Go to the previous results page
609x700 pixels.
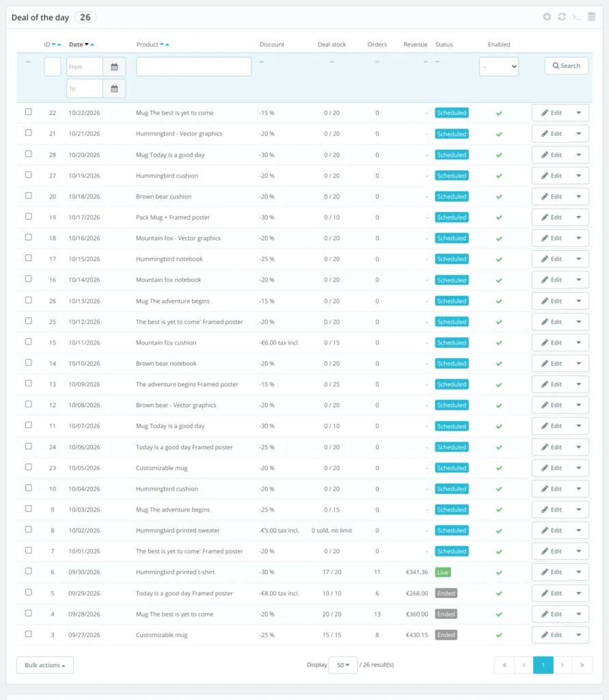coord(524,665)
